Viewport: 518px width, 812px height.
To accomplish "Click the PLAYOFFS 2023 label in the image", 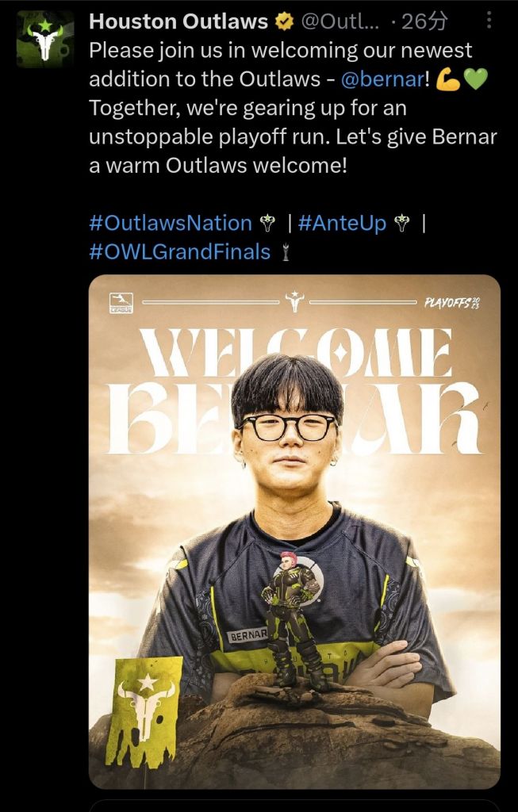I will [451, 303].
